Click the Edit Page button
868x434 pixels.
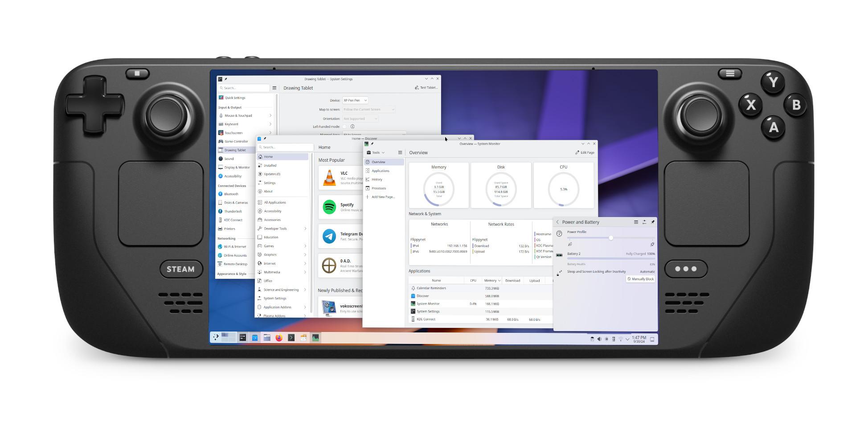[585, 152]
